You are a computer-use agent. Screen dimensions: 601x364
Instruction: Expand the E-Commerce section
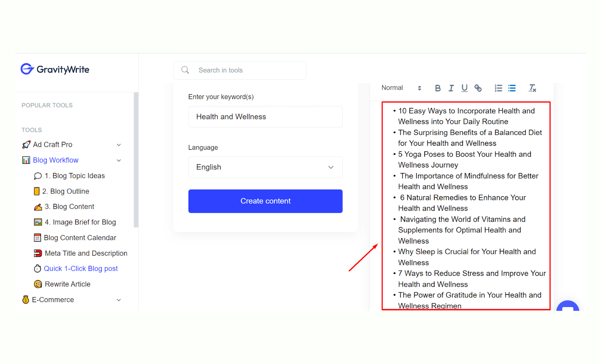tap(72, 300)
